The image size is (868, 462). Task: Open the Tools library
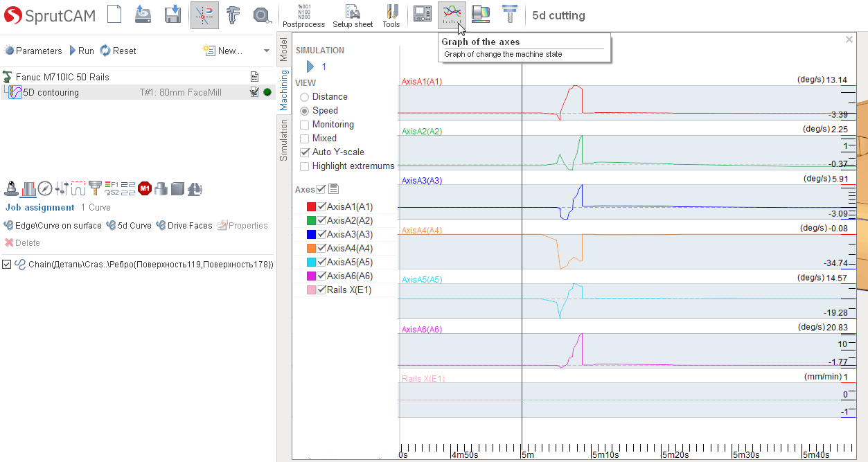tap(391, 16)
